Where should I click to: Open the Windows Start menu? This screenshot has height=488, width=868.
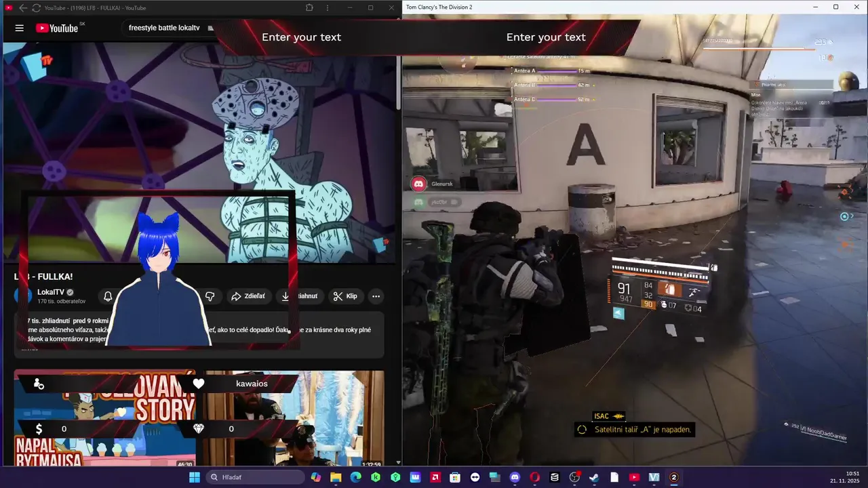click(x=194, y=477)
